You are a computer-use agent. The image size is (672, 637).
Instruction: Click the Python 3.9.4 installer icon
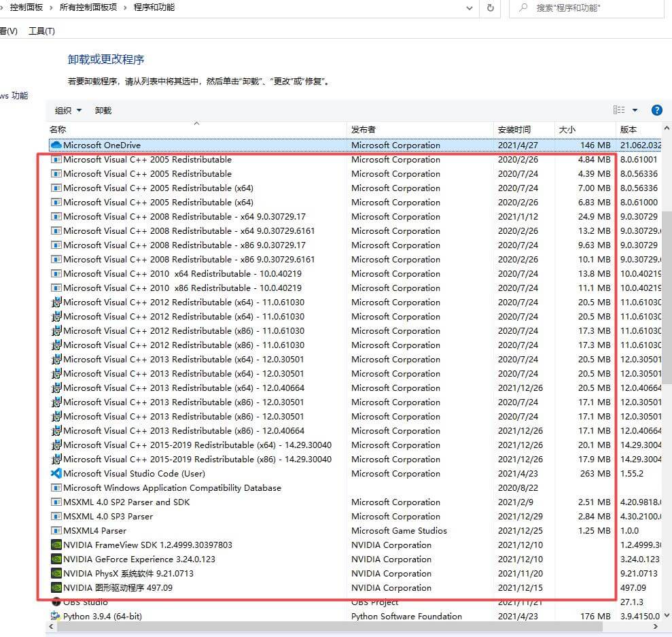(56, 616)
